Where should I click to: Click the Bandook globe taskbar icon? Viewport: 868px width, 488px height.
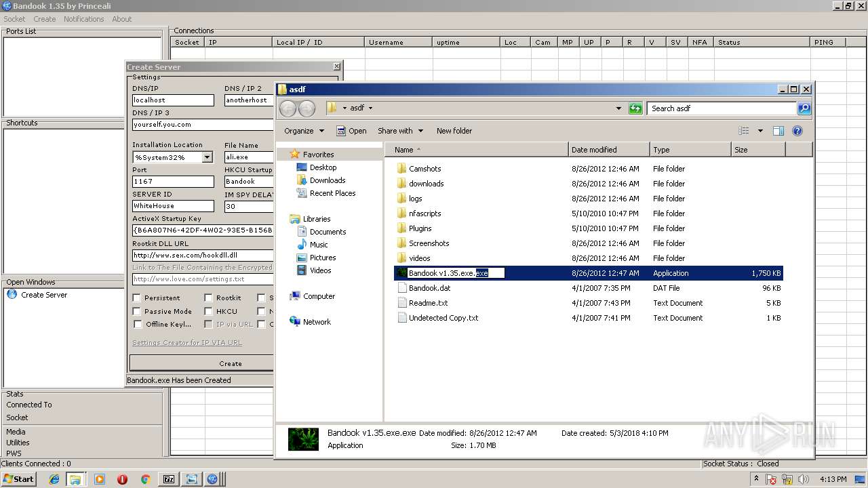click(x=212, y=479)
